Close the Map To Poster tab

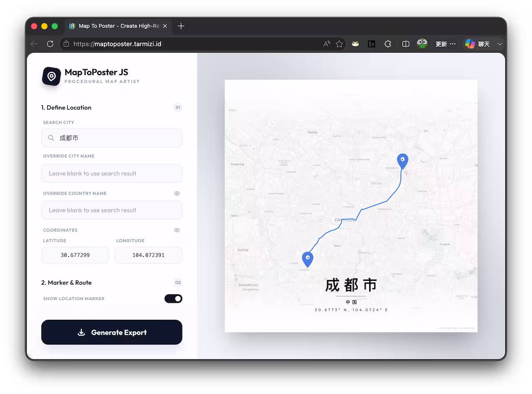165,26
